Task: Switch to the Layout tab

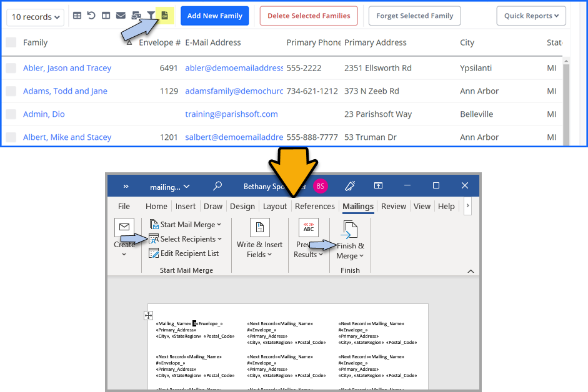Action: 274,207
